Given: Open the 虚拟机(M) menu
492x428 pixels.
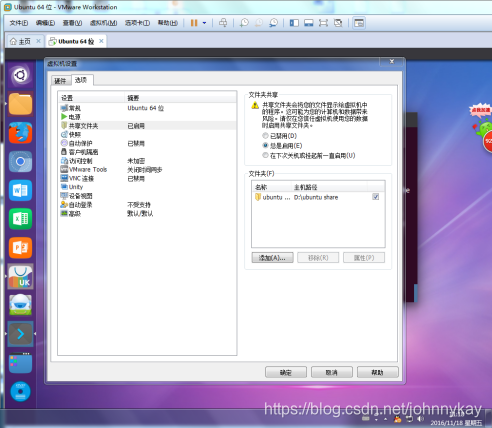Looking at the screenshot, I should 103,23.
